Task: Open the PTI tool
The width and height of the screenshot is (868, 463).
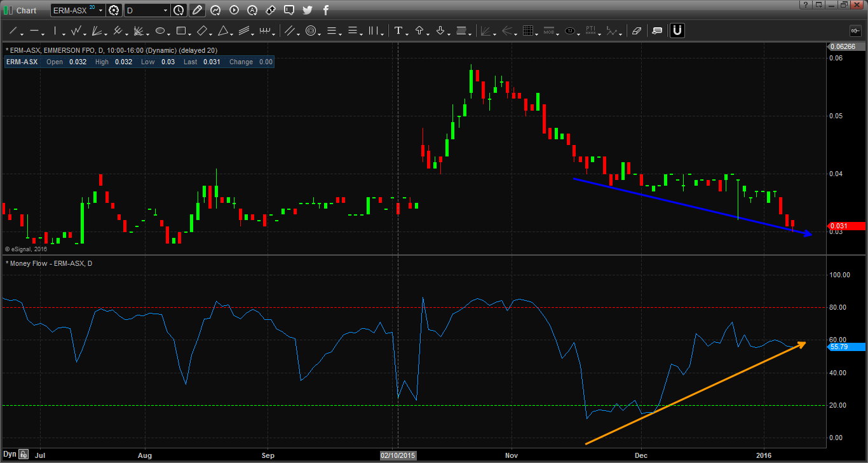Action: tap(591, 30)
